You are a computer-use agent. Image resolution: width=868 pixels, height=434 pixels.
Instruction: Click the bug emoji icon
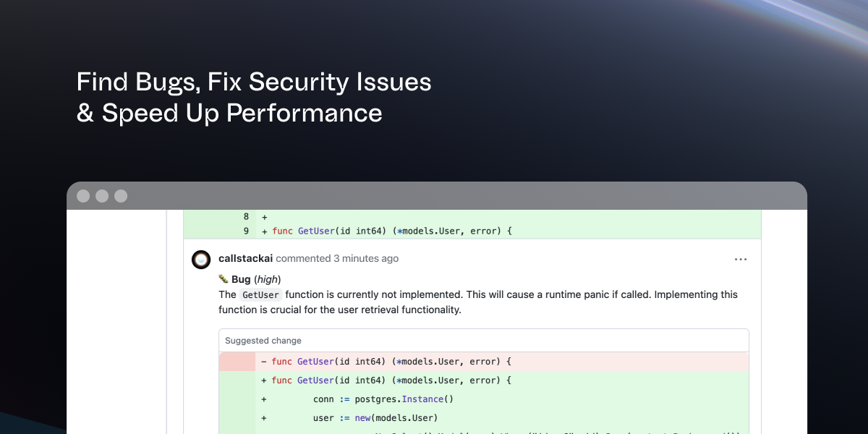coord(224,279)
